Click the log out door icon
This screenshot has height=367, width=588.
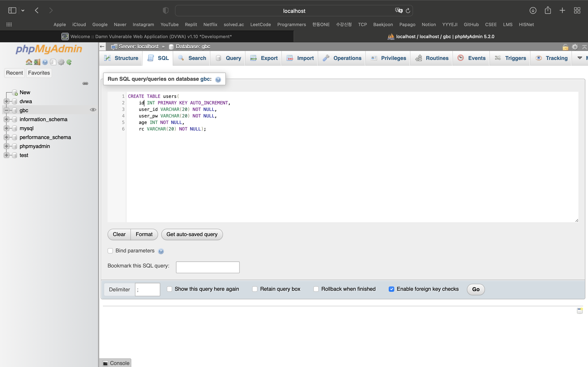coord(37,62)
